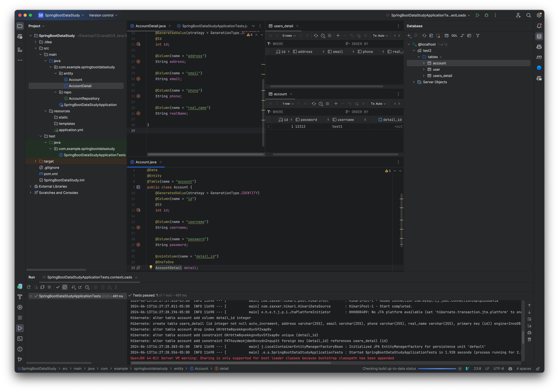Viewport: 559px width, 392px height.
Task: Toggle soft-wrap in the run console
Action: [x=530, y=319]
